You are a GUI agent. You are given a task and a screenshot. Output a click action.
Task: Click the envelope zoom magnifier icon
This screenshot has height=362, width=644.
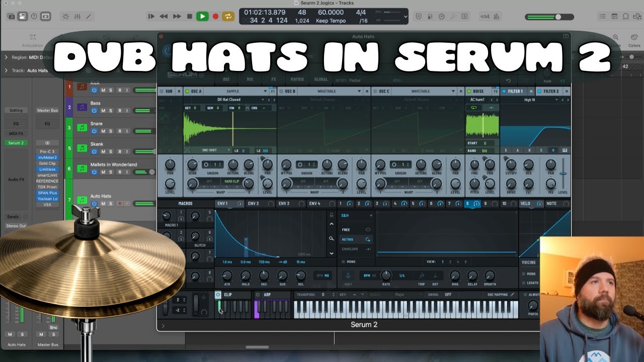[x=331, y=239]
